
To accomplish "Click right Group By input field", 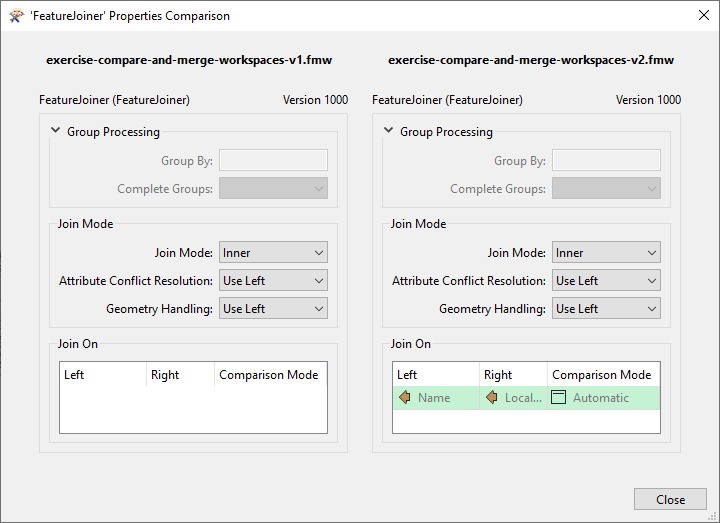I will pyautogui.click(x=606, y=160).
